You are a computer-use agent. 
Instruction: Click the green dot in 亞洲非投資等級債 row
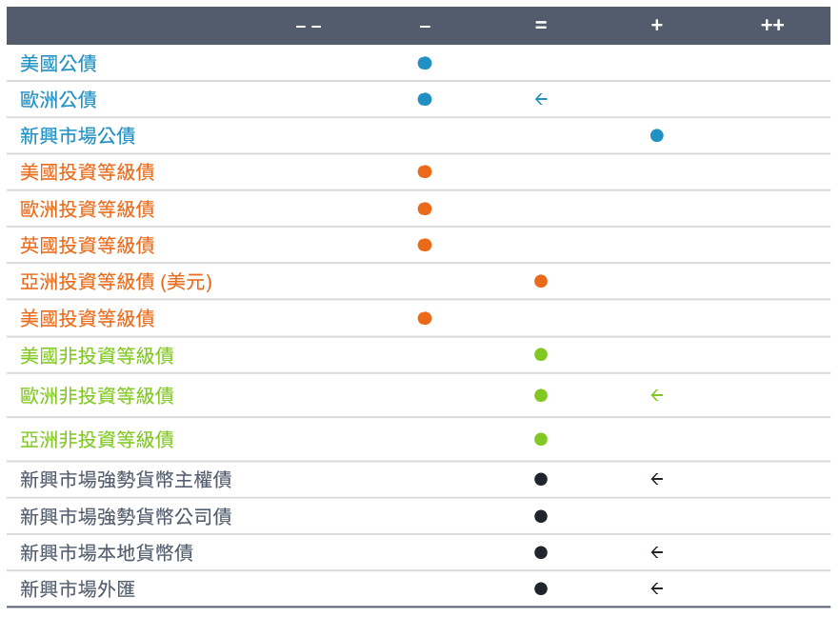pos(541,439)
